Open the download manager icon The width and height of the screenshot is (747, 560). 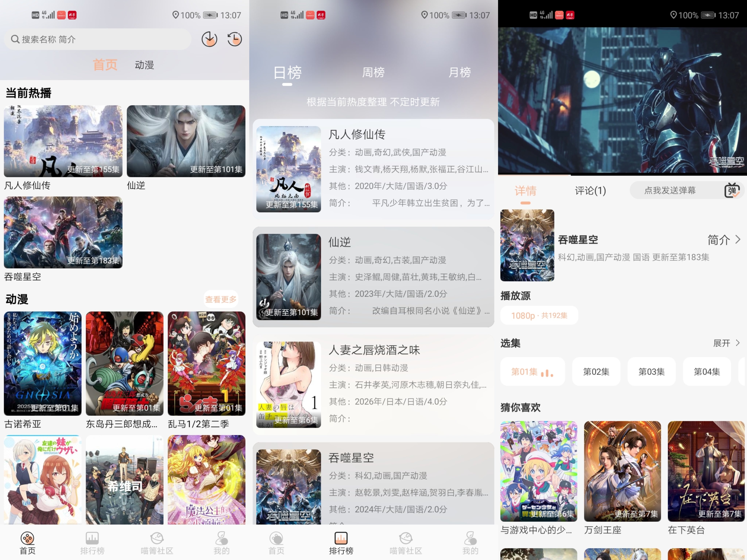tap(209, 39)
